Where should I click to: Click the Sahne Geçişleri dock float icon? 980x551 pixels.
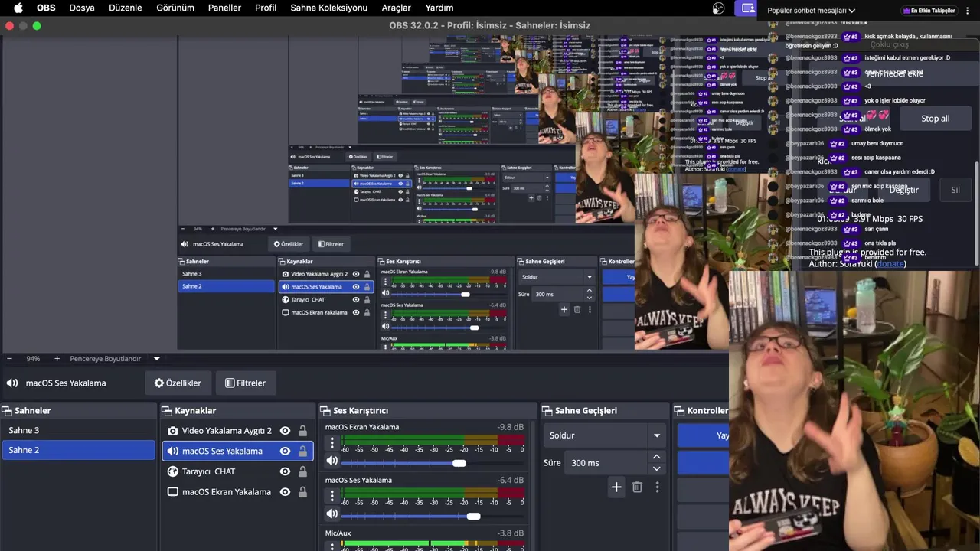coord(547,411)
